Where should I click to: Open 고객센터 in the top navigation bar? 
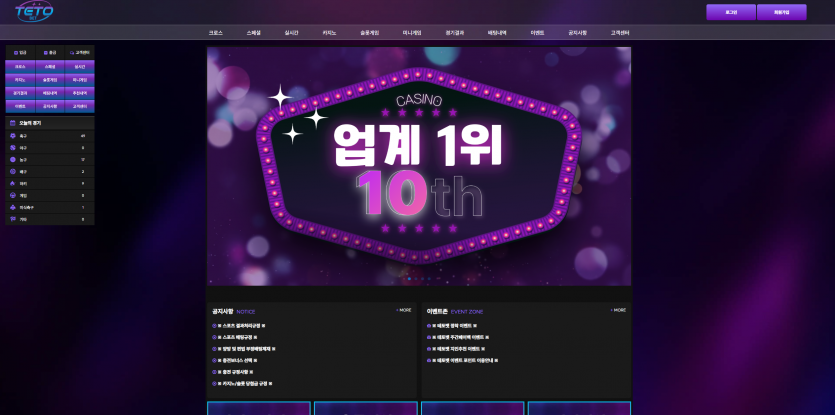tap(620, 32)
